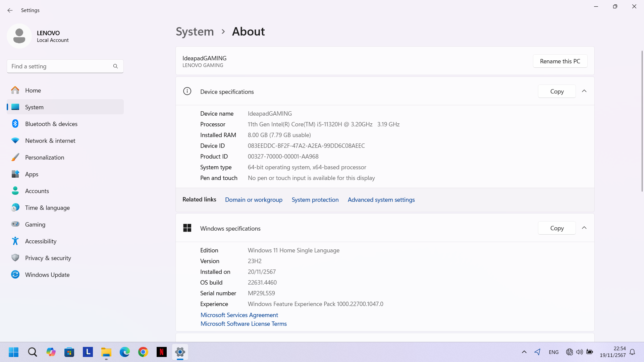Open the blue L app on the taskbar
Screen dimensions: 644x362
coord(88,352)
